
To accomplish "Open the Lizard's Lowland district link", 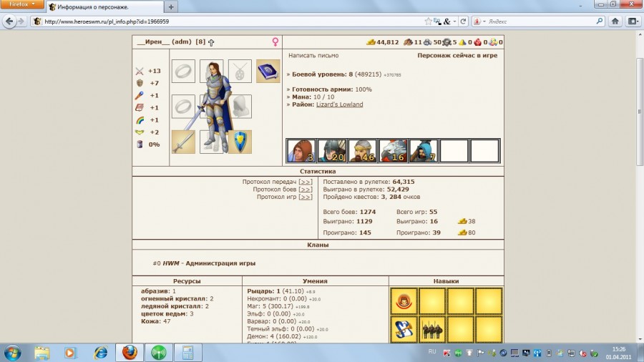I will pos(339,104).
